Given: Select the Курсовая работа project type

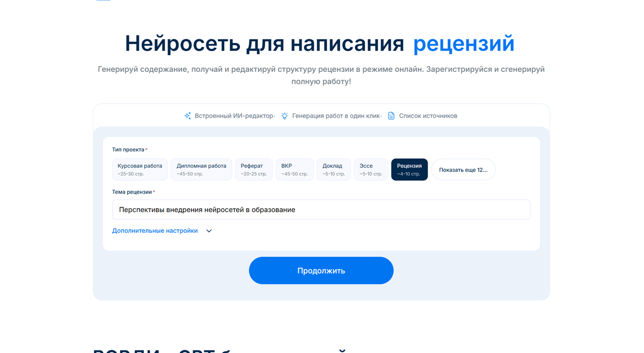Looking at the screenshot, I should point(140,169).
